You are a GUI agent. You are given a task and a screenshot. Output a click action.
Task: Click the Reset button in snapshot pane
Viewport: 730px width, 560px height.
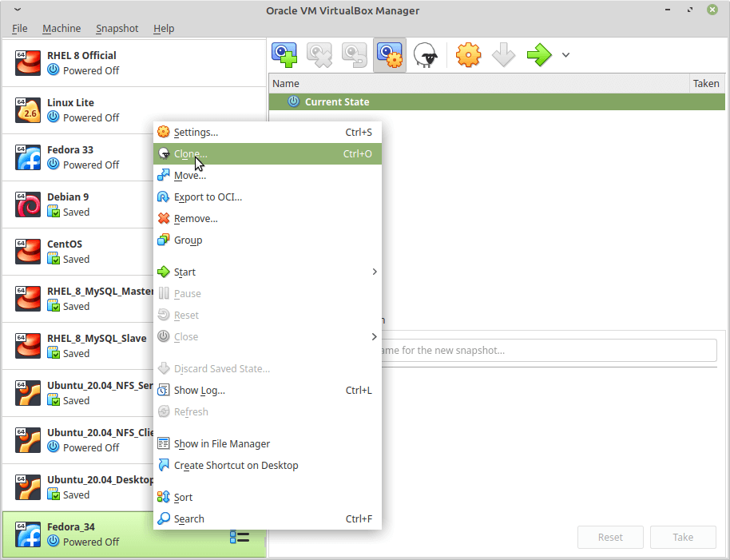coord(610,537)
